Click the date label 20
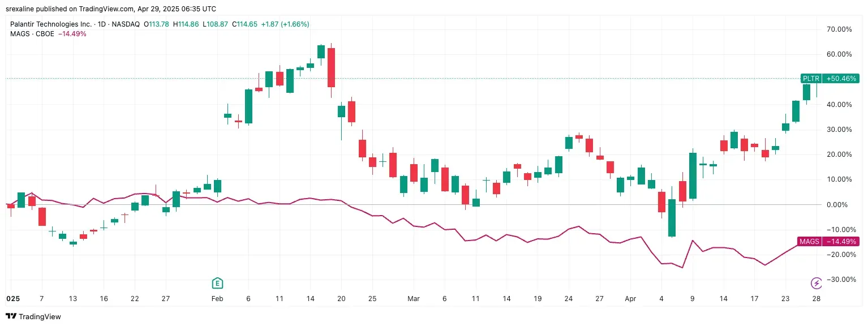 [x=341, y=298]
